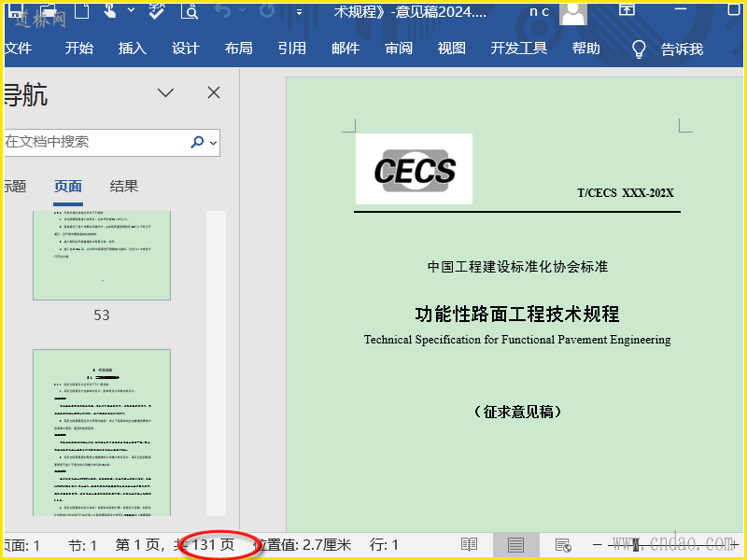Screen dimensions: 747x560
Task: Open Ribbon Display Options
Action: (627, 9)
